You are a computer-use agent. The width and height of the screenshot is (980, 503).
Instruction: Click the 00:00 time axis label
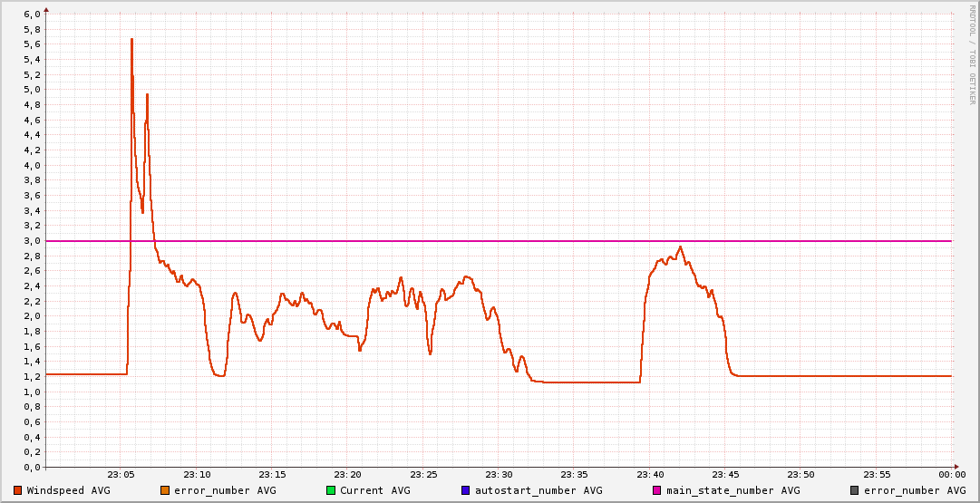click(951, 475)
